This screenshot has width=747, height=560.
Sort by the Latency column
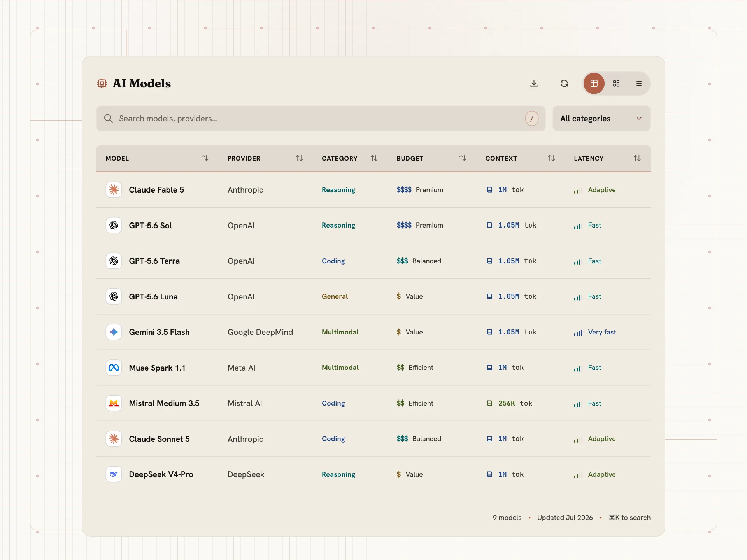tap(637, 158)
